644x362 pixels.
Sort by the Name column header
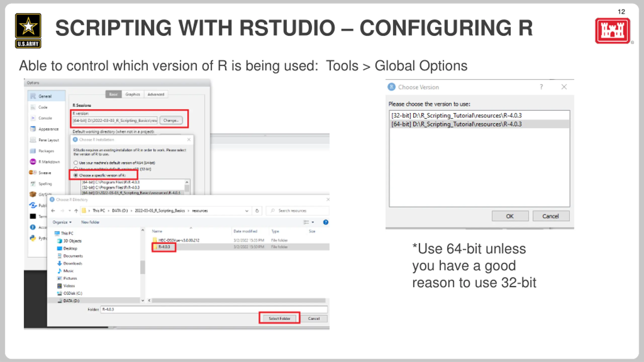157,231
